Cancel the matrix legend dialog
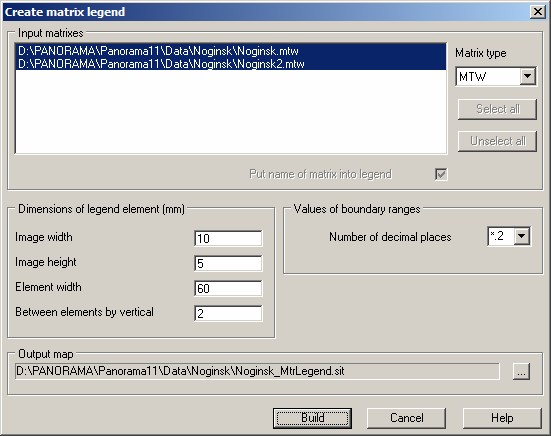This screenshot has height=436, width=551. [x=406, y=418]
